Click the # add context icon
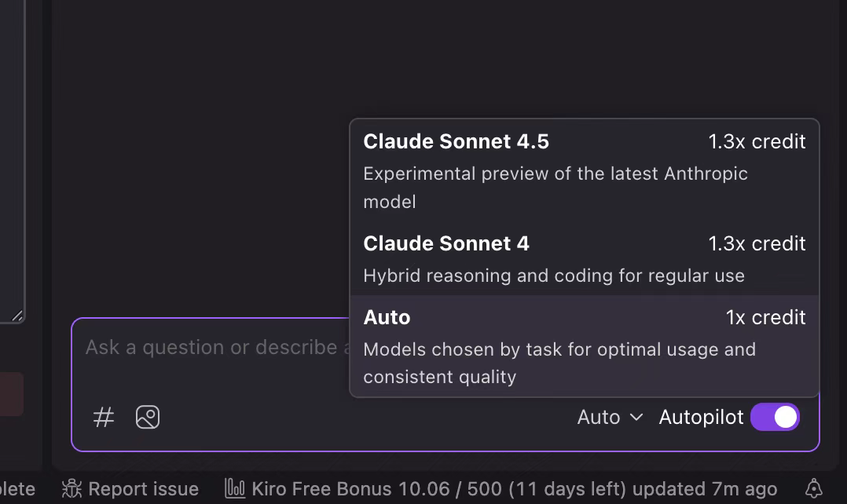The width and height of the screenshot is (847, 504). [103, 417]
